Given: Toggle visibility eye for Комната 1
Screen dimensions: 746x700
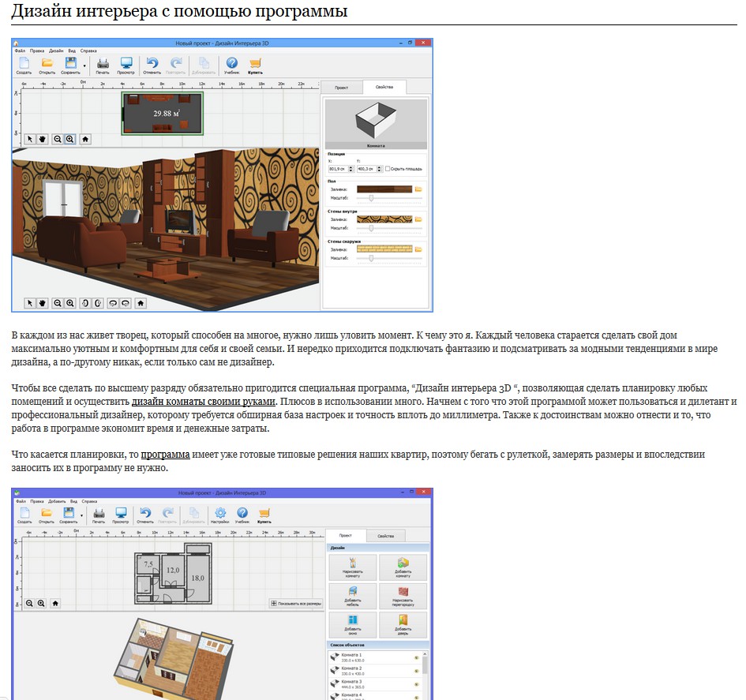Looking at the screenshot, I should 416,657.
